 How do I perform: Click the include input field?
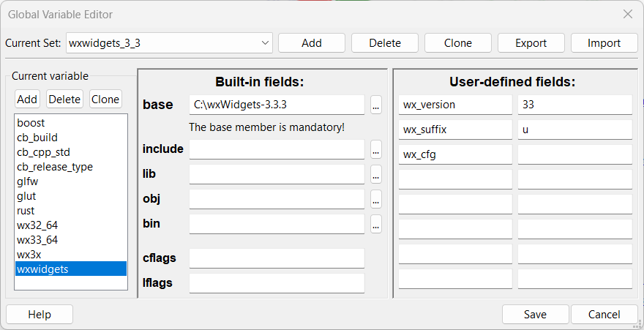pos(277,149)
